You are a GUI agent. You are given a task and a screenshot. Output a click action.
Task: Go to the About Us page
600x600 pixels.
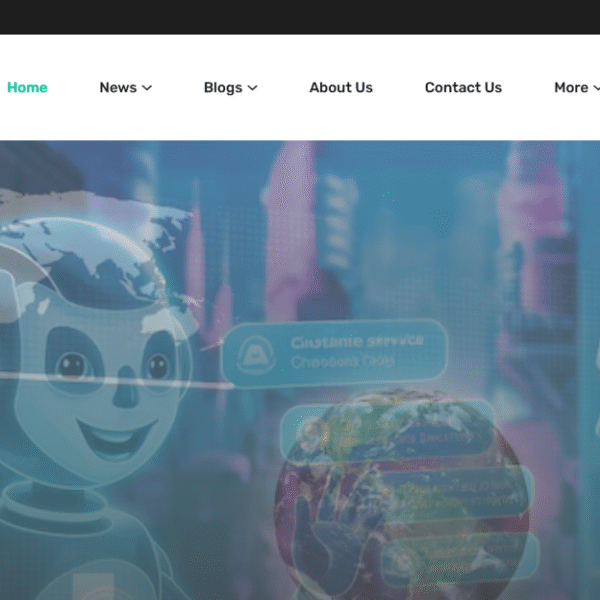(x=340, y=87)
